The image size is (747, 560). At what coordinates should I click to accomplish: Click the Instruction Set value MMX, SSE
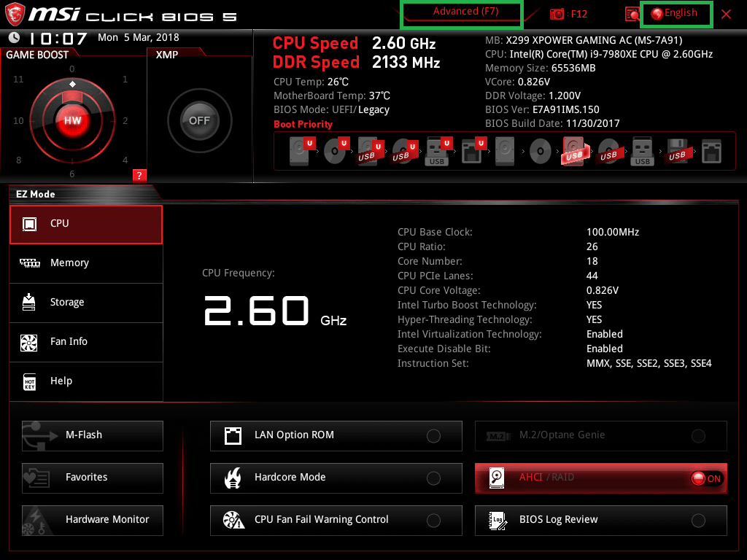coord(649,363)
